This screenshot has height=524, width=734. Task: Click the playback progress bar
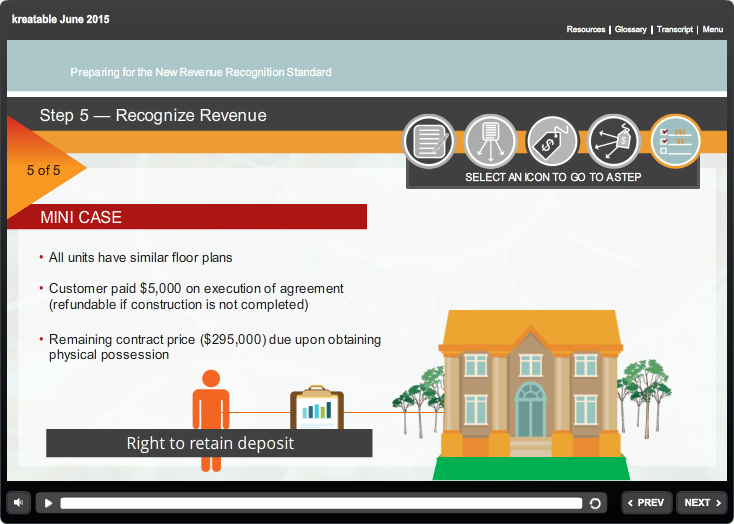pos(320,503)
